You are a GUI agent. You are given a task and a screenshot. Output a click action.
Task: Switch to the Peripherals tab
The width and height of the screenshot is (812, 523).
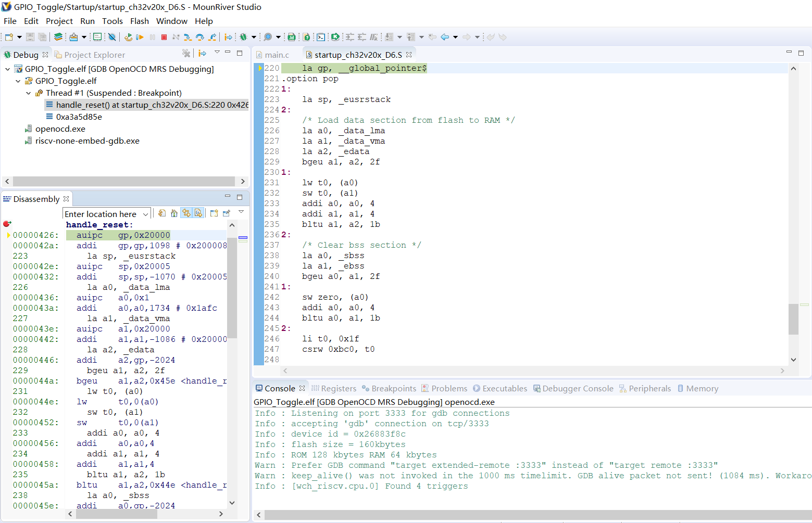[x=645, y=388]
